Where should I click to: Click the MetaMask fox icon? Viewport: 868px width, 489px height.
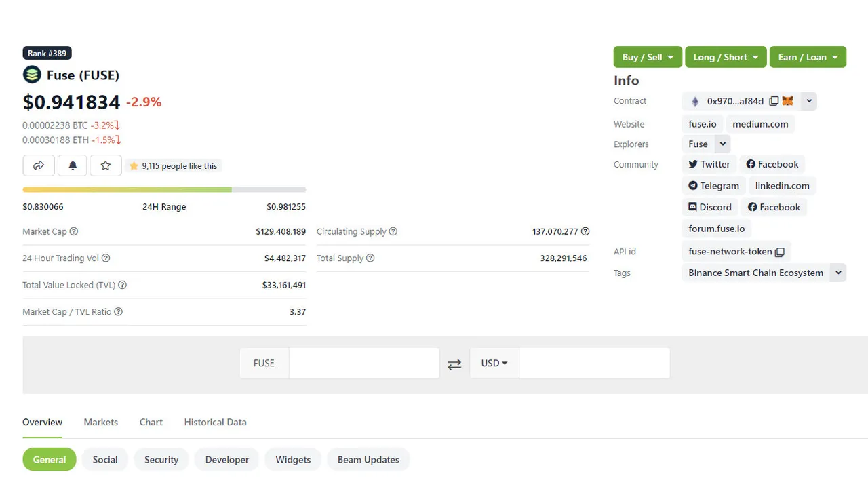coord(787,101)
